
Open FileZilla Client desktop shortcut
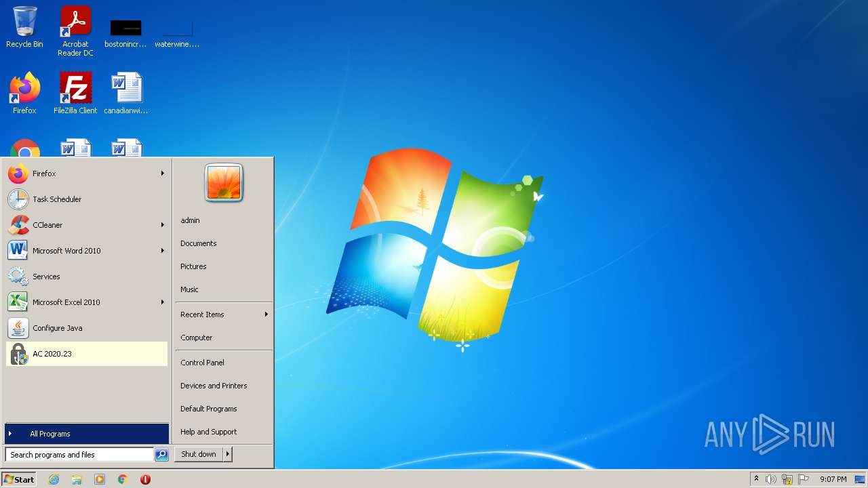(75, 93)
